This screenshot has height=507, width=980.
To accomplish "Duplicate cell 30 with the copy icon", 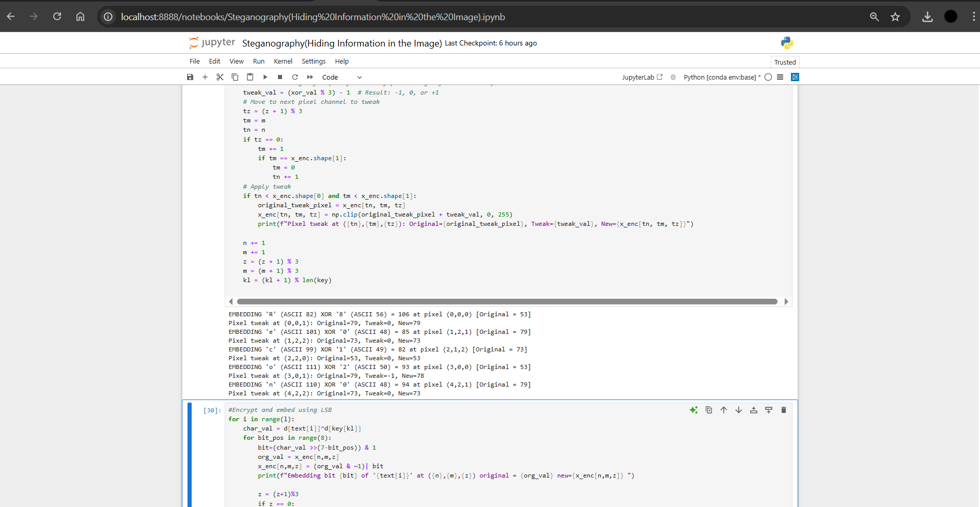I will click(709, 410).
